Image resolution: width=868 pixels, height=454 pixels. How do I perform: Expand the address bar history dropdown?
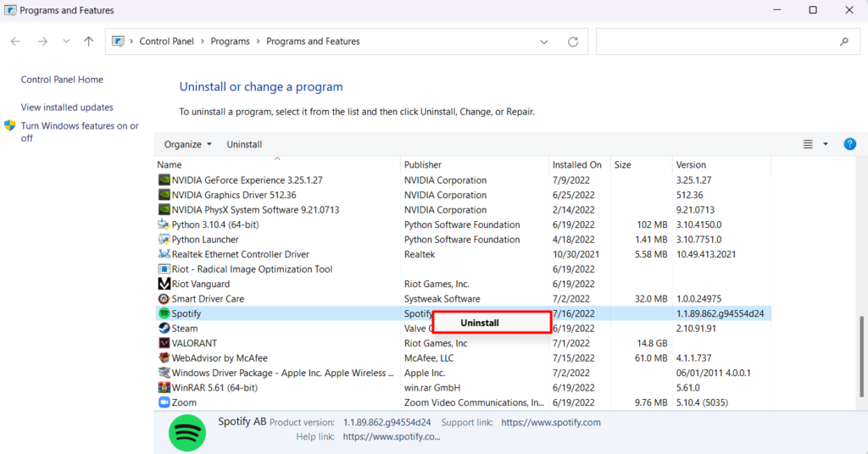544,42
